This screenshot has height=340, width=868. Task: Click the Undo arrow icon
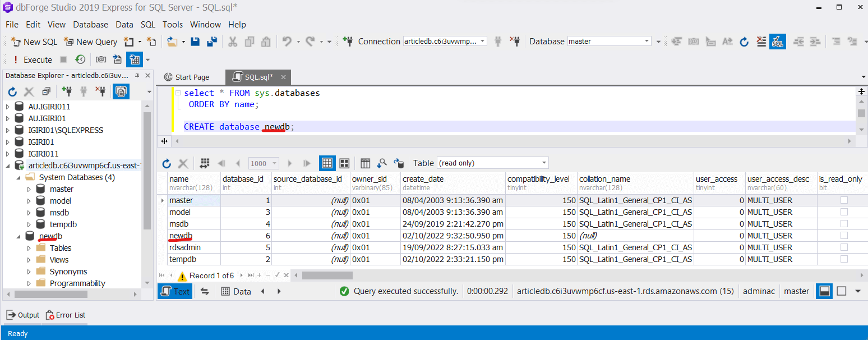tap(287, 42)
